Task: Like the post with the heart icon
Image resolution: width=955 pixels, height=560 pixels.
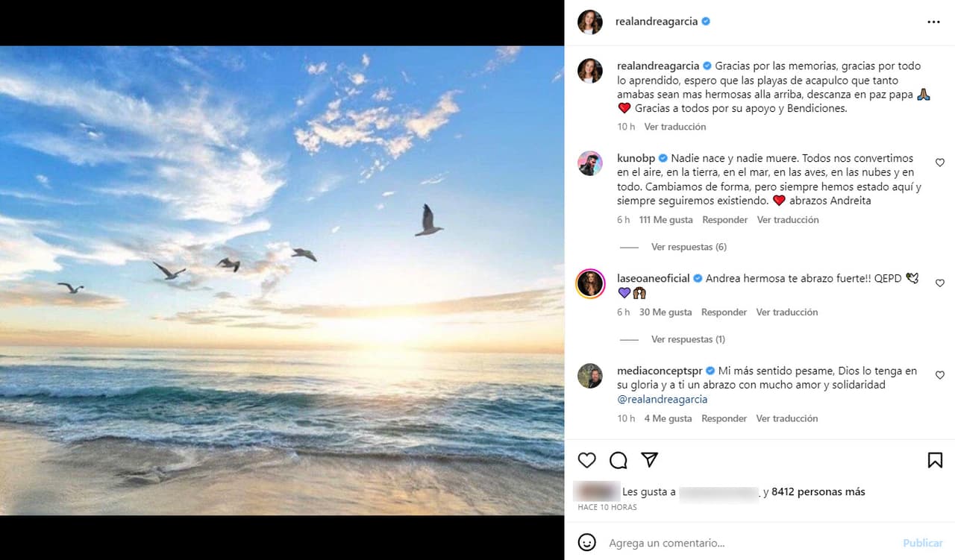Action: (587, 460)
